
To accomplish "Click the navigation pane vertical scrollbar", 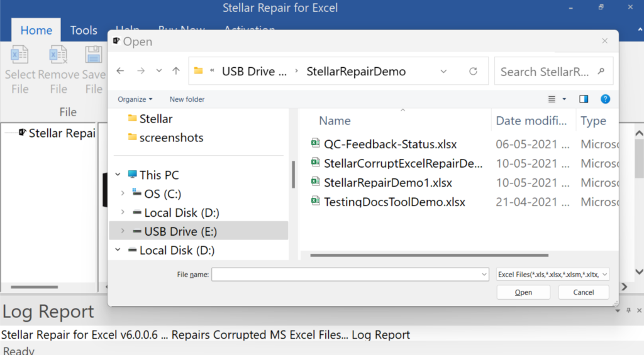I will coord(293,174).
